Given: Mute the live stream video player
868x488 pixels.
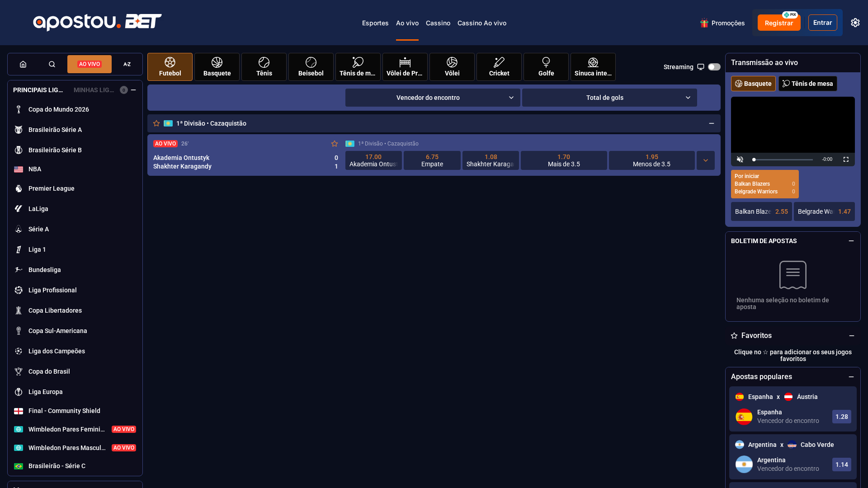Looking at the screenshot, I should [740, 160].
